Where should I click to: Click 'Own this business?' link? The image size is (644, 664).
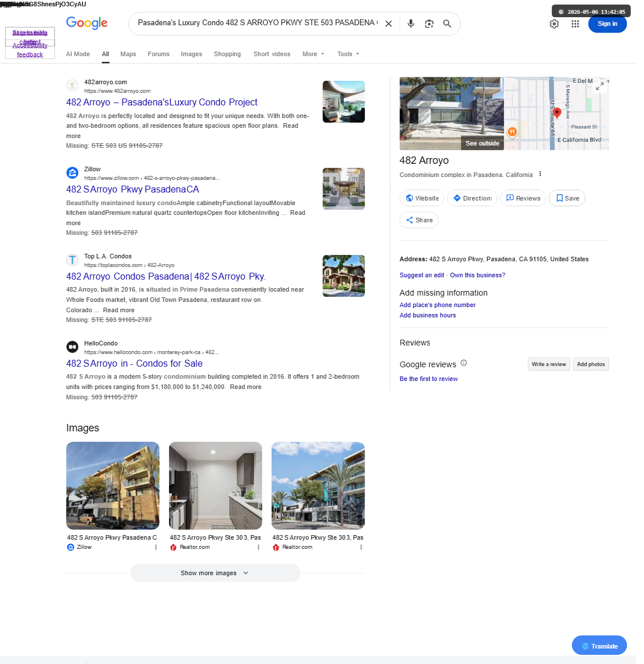click(478, 275)
